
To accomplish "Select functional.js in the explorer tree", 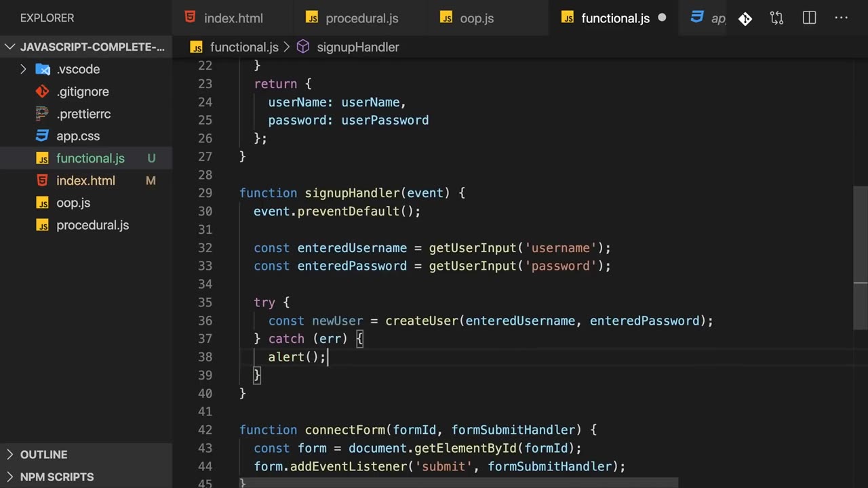I will pyautogui.click(x=90, y=158).
